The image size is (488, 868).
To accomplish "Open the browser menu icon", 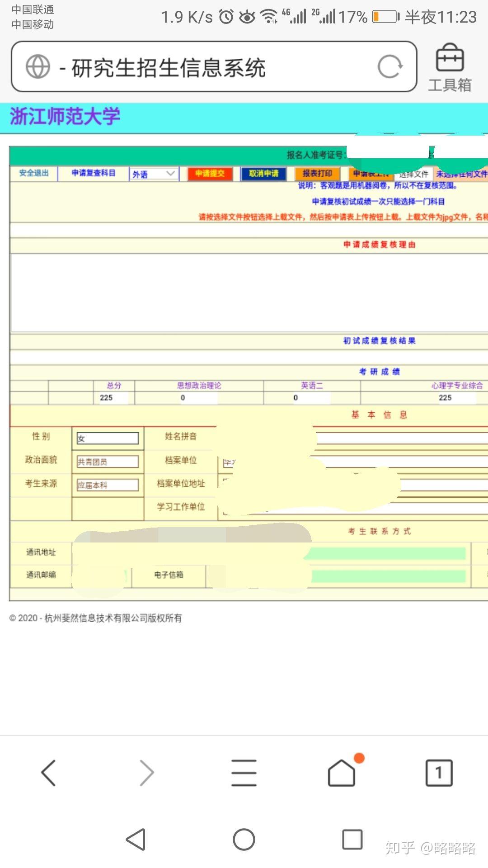I will (x=244, y=773).
